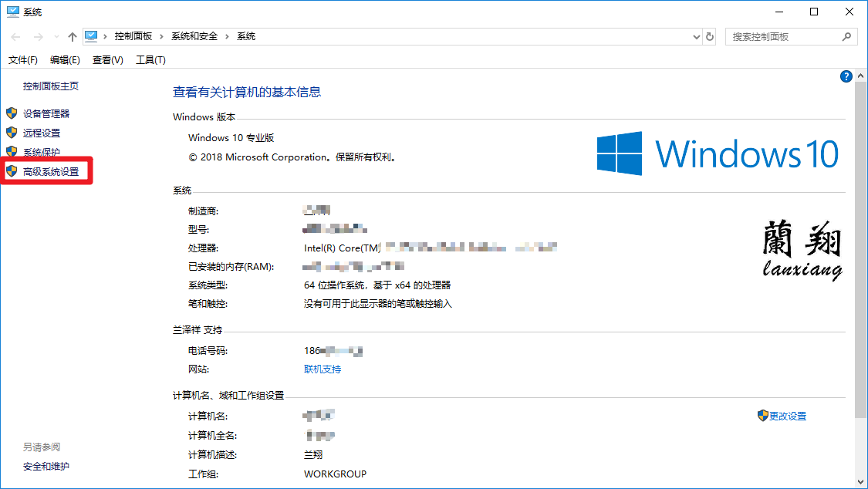This screenshot has height=489, width=868.
Task: Click the computer icon in address bar
Action: pyautogui.click(x=91, y=36)
